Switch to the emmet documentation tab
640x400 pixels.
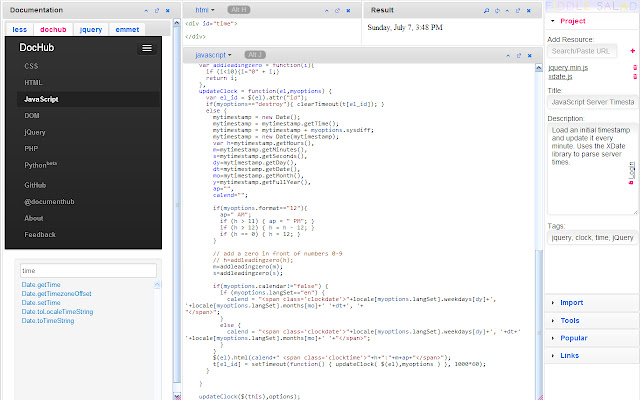127,29
